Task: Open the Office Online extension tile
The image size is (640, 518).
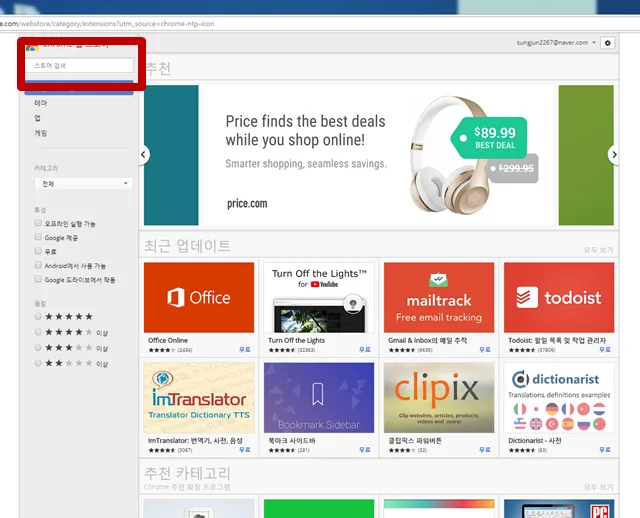Action: tap(199, 298)
